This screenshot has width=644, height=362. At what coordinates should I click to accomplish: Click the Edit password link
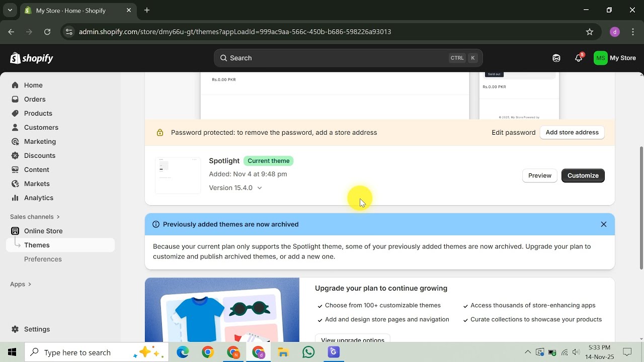tap(513, 132)
